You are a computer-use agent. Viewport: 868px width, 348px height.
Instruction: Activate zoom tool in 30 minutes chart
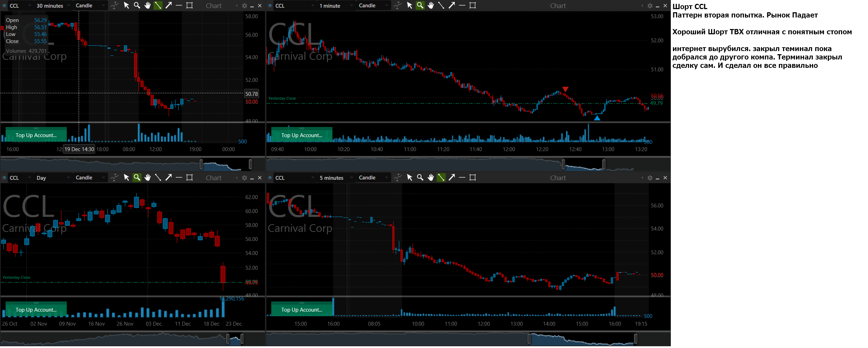tap(137, 6)
